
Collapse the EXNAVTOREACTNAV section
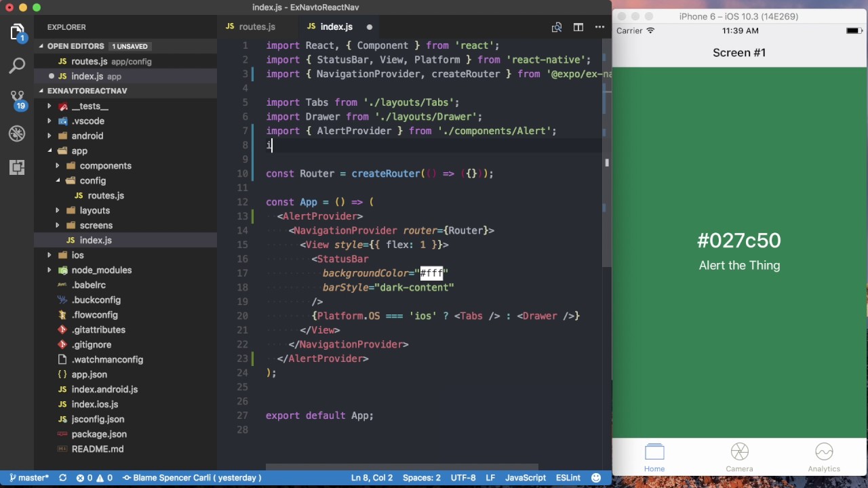(x=87, y=91)
